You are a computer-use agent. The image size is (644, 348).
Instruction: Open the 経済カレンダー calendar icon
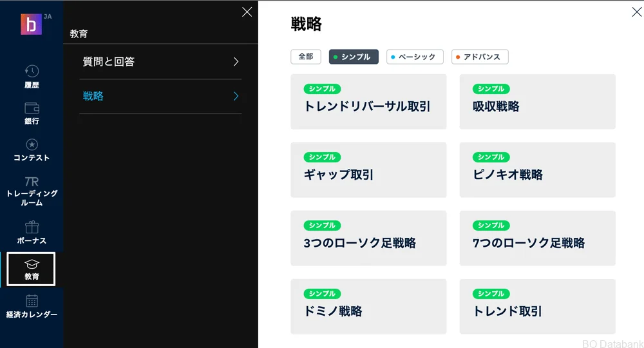32,301
